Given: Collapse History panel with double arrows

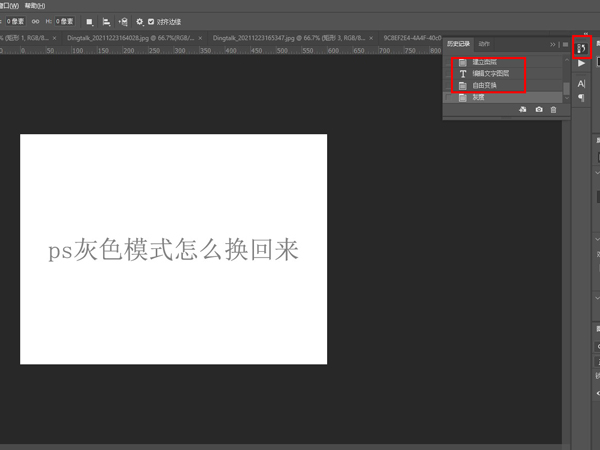Looking at the screenshot, I should tap(553, 44).
